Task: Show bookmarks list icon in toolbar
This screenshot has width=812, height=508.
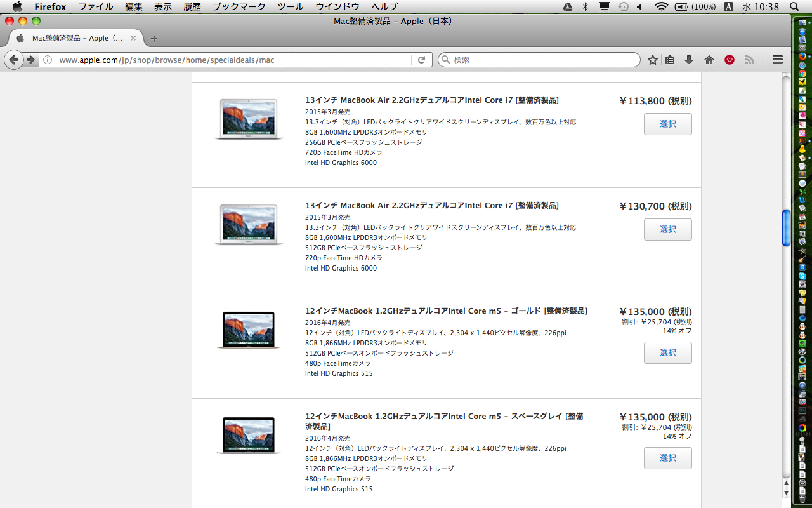Action: point(670,60)
